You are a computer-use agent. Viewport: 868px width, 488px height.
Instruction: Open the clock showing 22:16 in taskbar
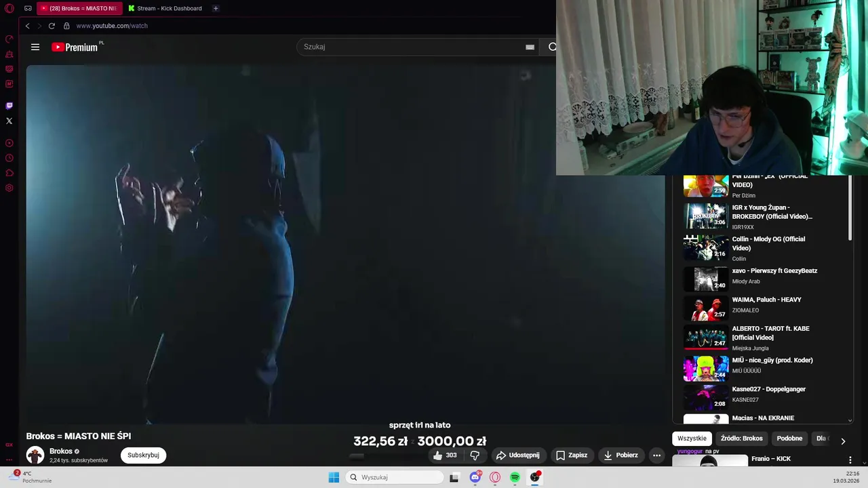(x=846, y=477)
